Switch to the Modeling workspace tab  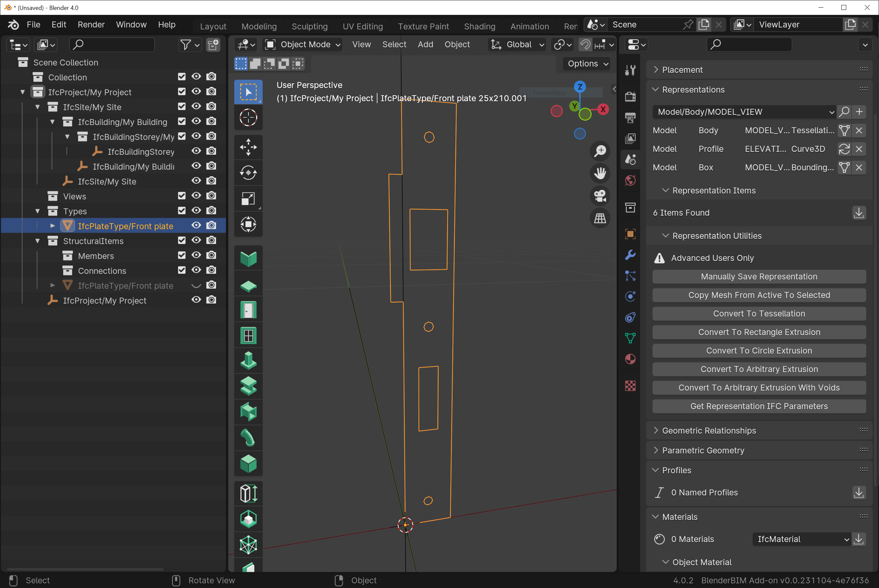coord(259,27)
